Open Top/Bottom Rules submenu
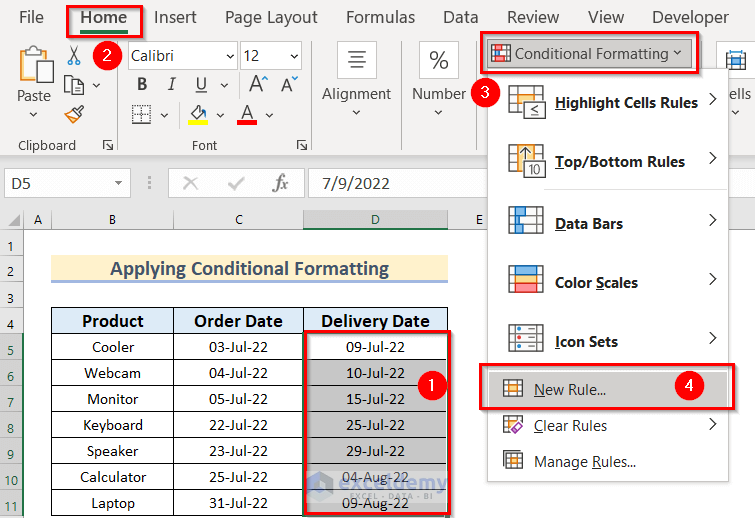Viewport: 755px width, 518px height. coord(608,161)
